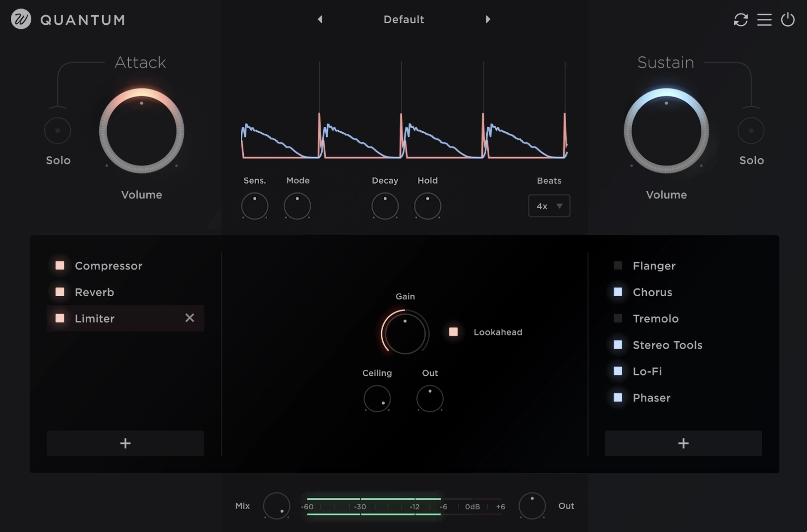Click the transient waveform display
This screenshot has width=807, height=532.
tap(404, 110)
